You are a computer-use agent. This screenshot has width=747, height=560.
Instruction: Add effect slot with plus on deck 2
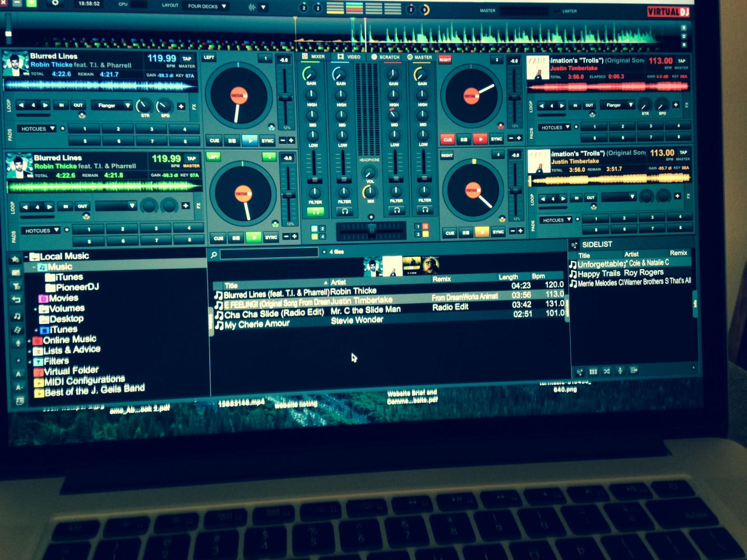point(675,105)
